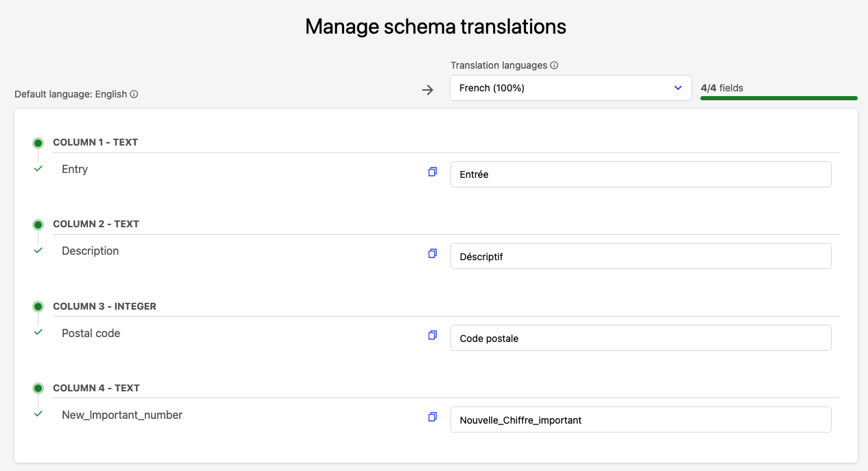Click the Nouvelle_Chiffre_important input field
The width and height of the screenshot is (868, 471).
pos(640,420)
